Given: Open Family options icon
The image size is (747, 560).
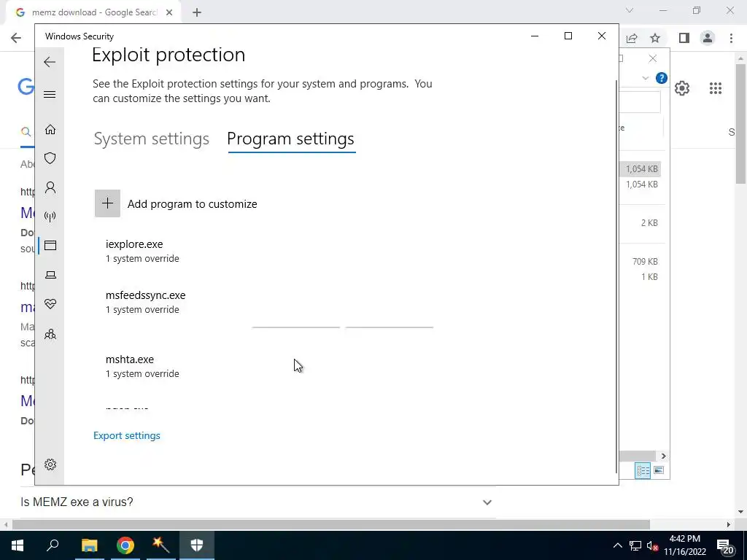Looking at the screenshot, I should [50, 334].
